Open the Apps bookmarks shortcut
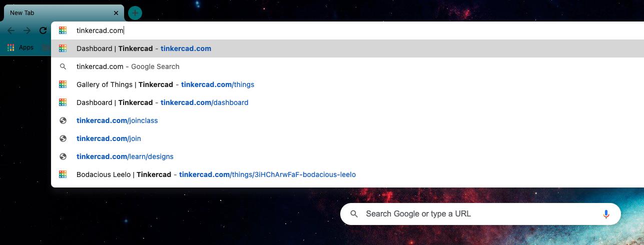This screenshot has height=245, width=644. click(x=21, y=47)
